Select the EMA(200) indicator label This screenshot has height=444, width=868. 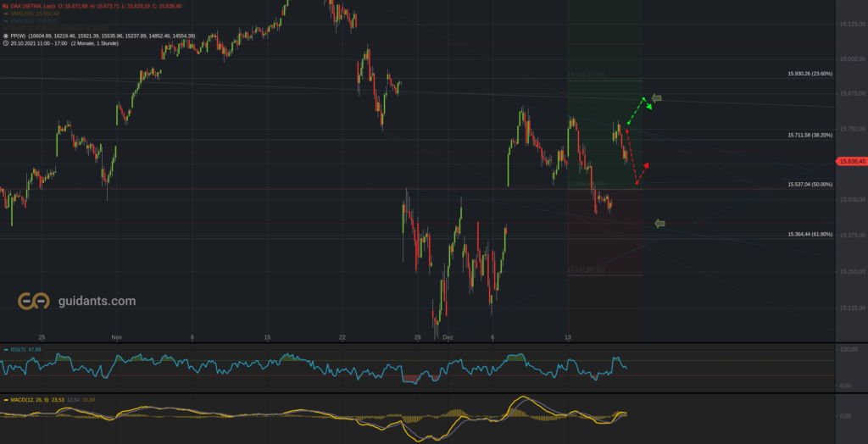coord(22,21)
